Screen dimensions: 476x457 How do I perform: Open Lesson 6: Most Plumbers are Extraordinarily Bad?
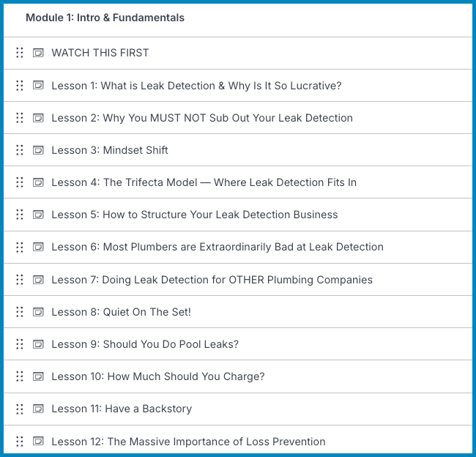coord(217,247)
